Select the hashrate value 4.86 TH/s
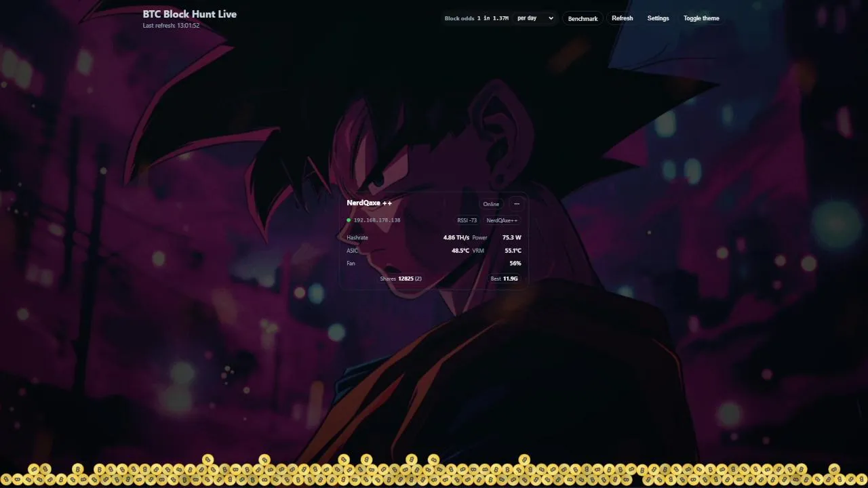Image resolution: width=868 pixels, height=488 pixels. pyautogui.click(x=456, y=238)
